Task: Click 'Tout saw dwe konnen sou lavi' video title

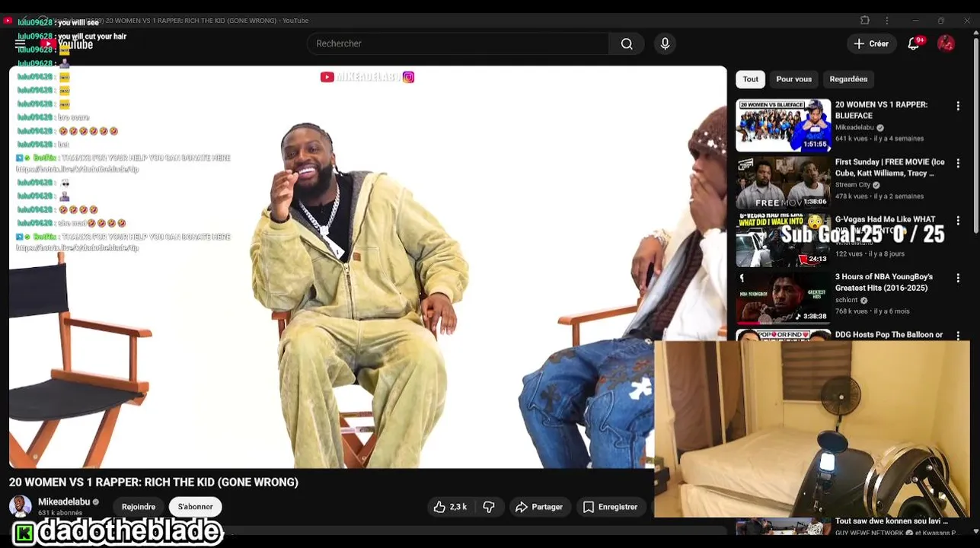Action: (892, 521)
